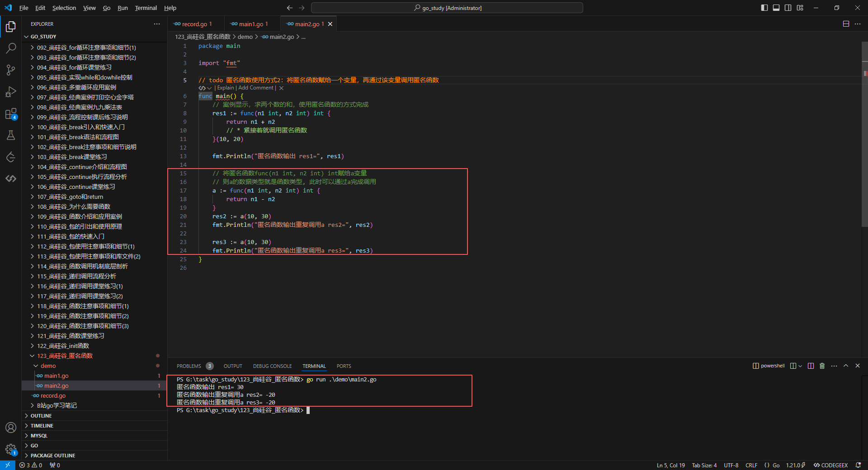Open the Selection menu

point(64,8)
